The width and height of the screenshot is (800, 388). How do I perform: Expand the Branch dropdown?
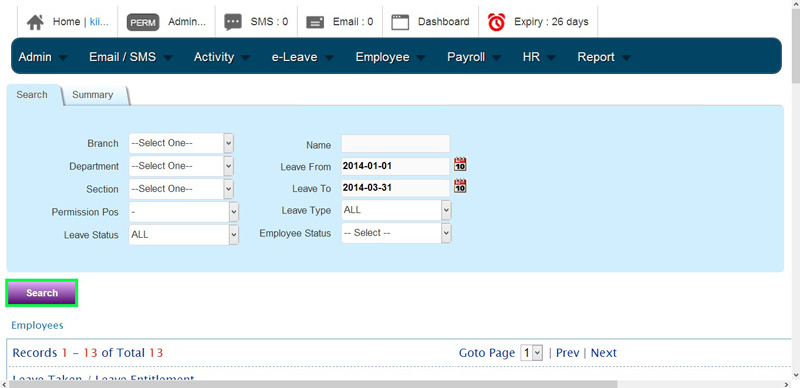[181, 143]
